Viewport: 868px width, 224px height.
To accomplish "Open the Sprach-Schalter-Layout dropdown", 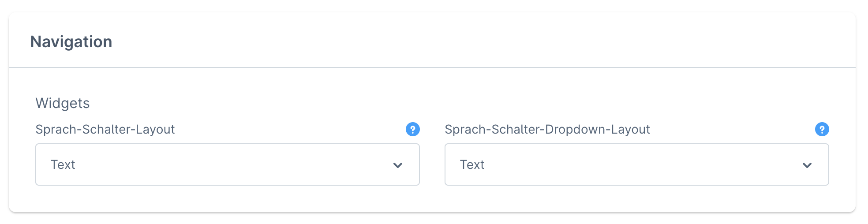I will point(227,164).
